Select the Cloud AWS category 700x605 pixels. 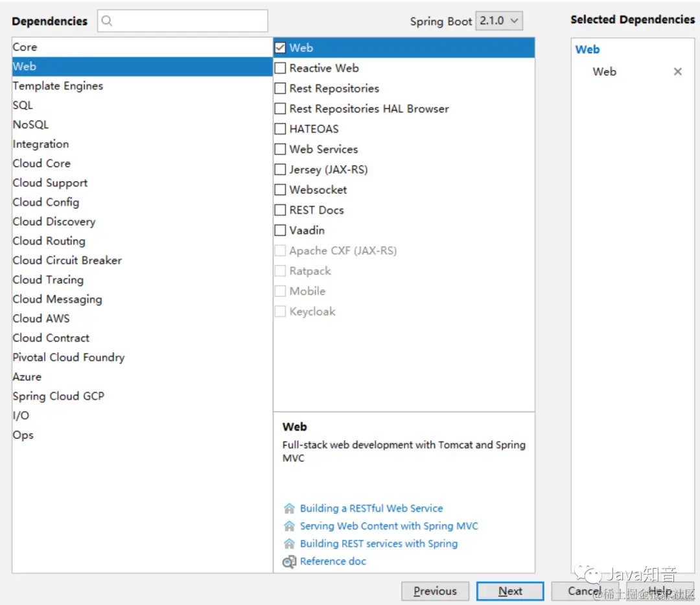click(x=143, y=319)
